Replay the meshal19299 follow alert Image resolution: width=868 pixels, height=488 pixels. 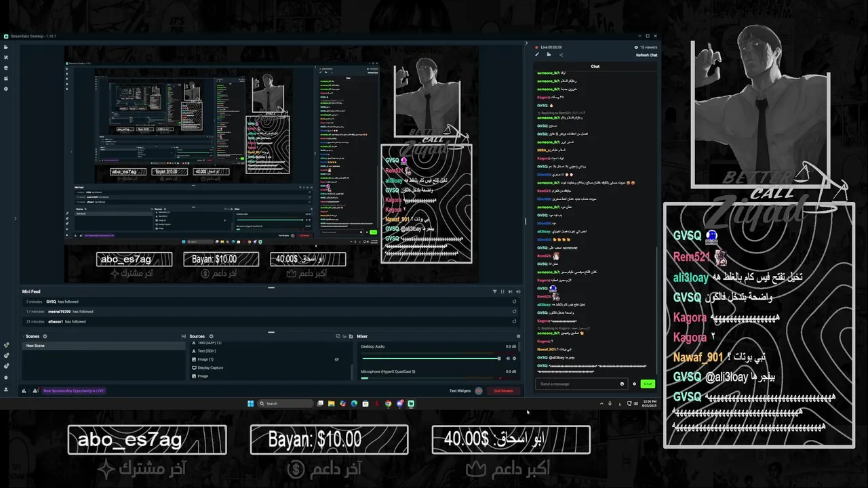[x=514, y=311]
